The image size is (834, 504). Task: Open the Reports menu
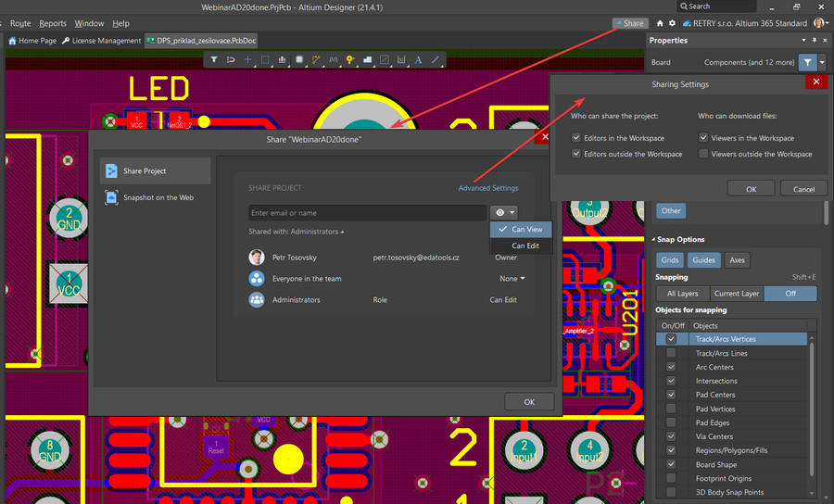point(53,23)
